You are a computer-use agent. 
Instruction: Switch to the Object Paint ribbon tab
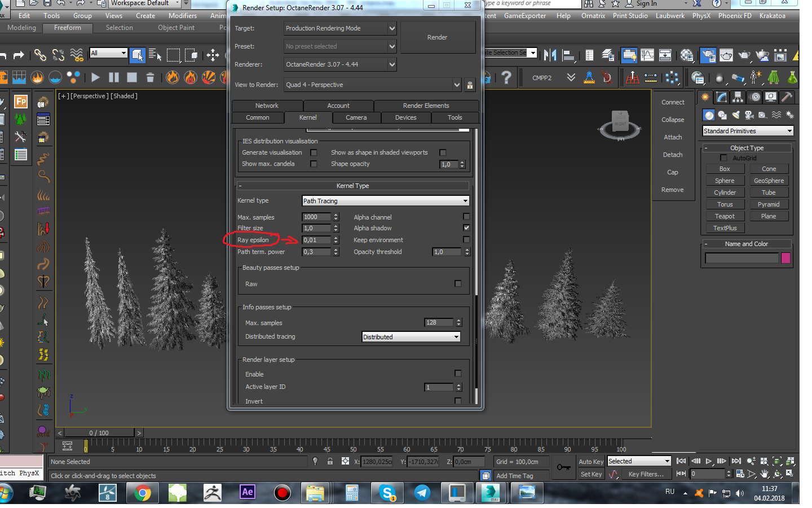176,28
